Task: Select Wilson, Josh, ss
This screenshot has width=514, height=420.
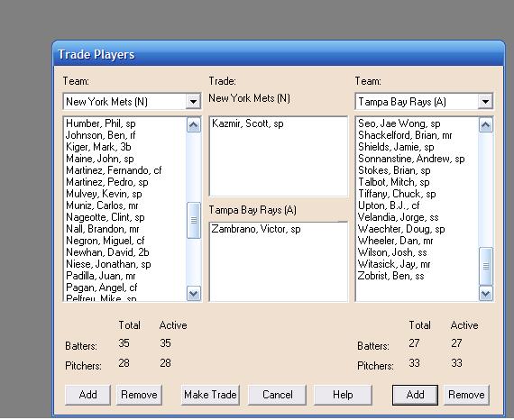Action: pos(392,252)
